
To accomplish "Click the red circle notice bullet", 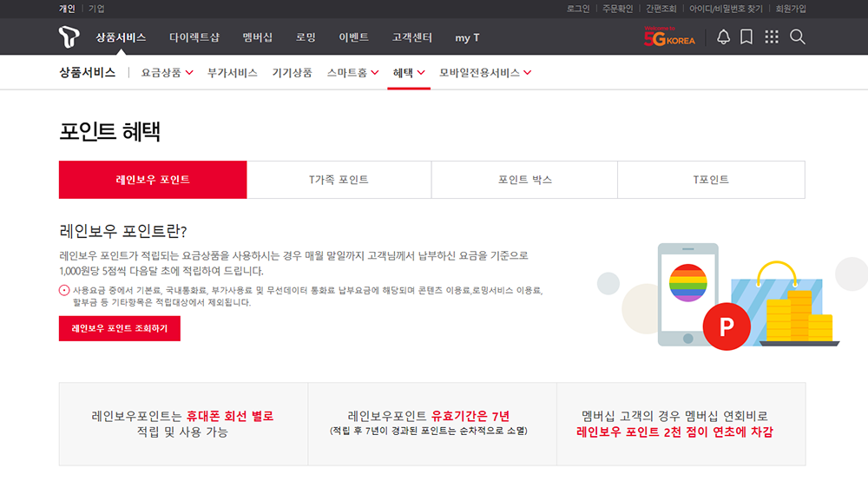I will (64, 290).
